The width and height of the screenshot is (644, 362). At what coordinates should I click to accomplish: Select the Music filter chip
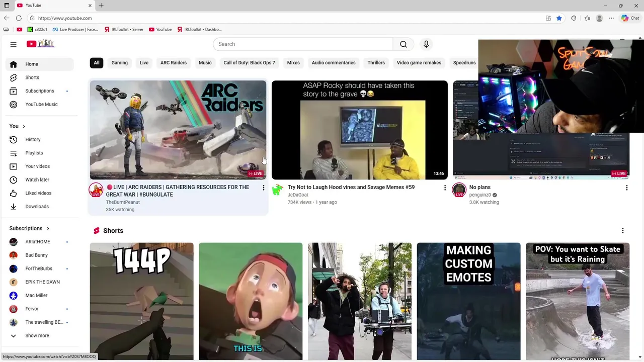[205, 63]
